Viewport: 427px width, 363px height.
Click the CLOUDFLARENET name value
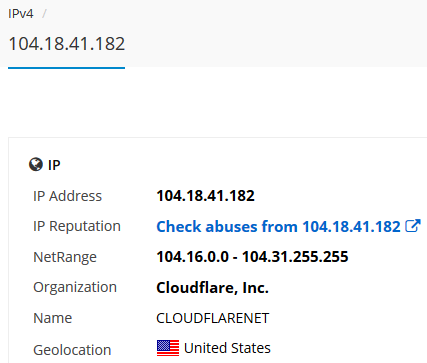click(212, 318)
